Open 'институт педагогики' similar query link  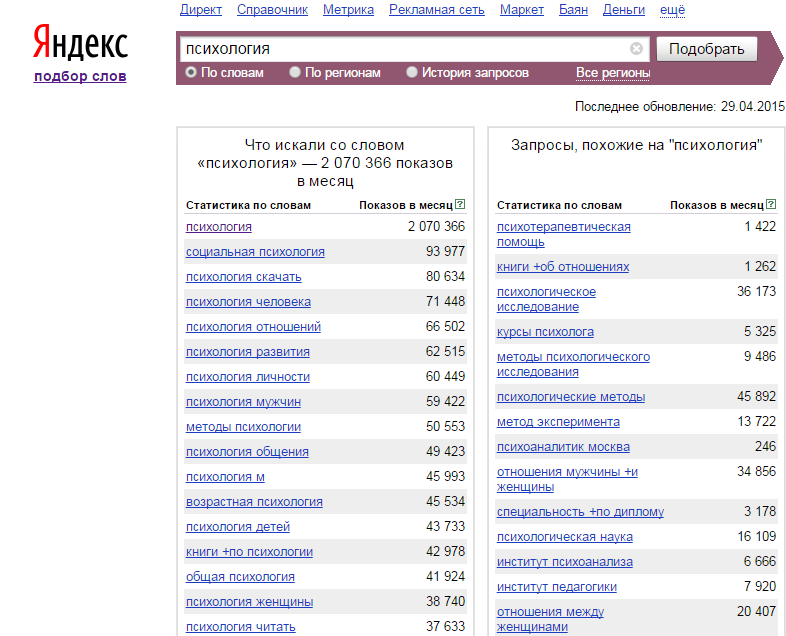pyautogui.click(x=557, y=587)
